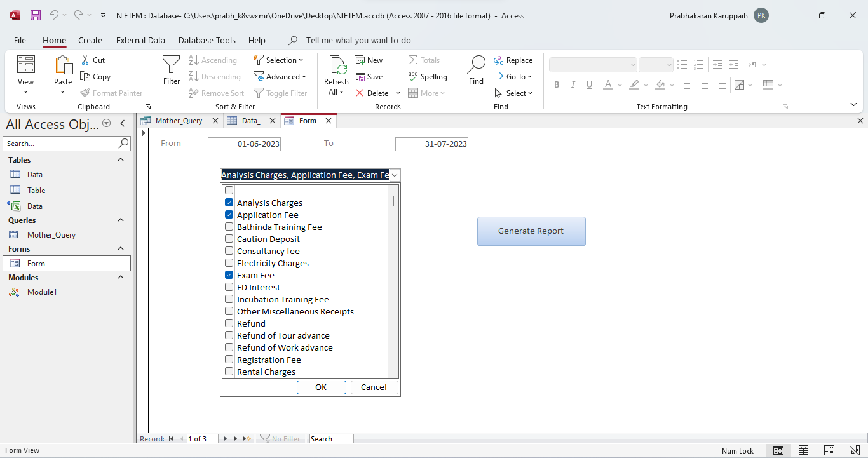The image size is (868, 458).
Task: Click the Ascending sort icon
Action: point(192,60)
